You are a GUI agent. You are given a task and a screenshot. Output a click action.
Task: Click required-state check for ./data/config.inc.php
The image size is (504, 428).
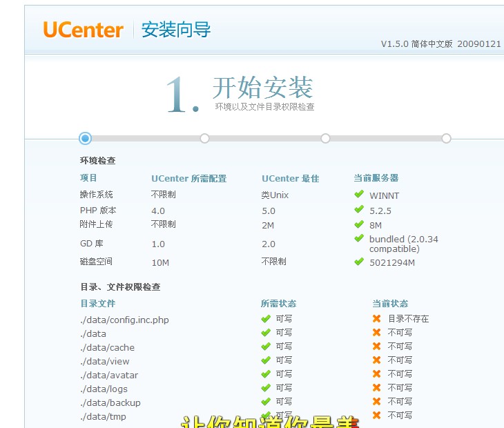point(266,319)
